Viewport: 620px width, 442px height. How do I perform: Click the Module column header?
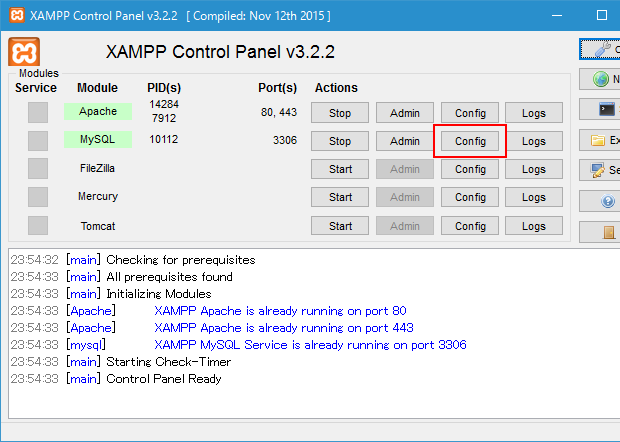click(x=97, y=88)
